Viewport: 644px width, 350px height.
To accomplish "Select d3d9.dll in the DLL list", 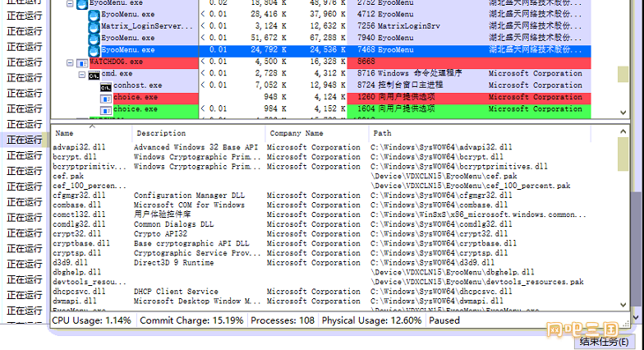I will click(70, 263).
